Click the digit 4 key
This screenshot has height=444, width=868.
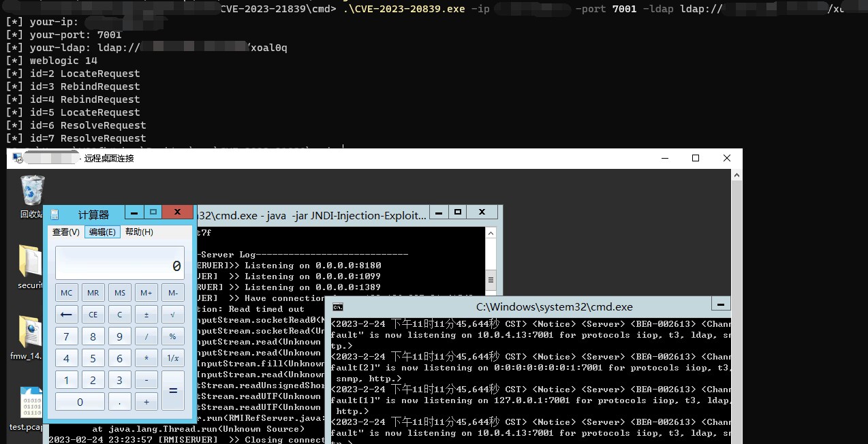[x=66, y=358]
